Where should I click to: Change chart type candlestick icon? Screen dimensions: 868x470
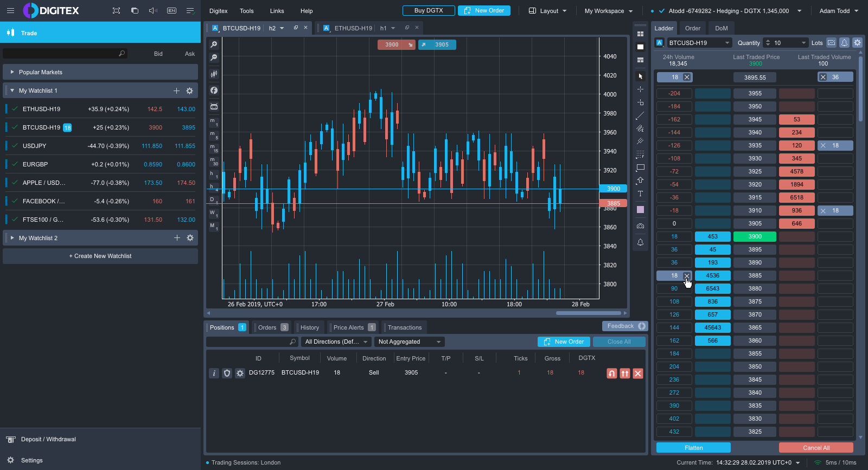[x=214, y=74]
